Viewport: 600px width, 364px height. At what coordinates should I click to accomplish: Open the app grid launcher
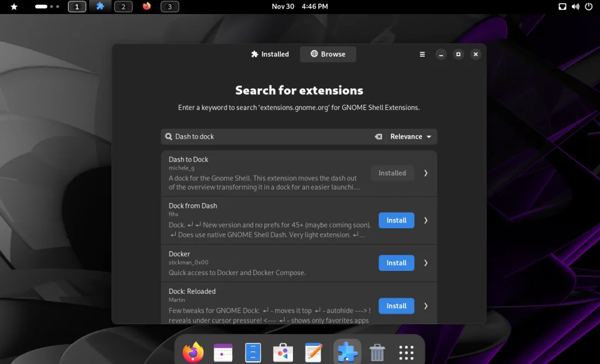[x=406, y=352]
